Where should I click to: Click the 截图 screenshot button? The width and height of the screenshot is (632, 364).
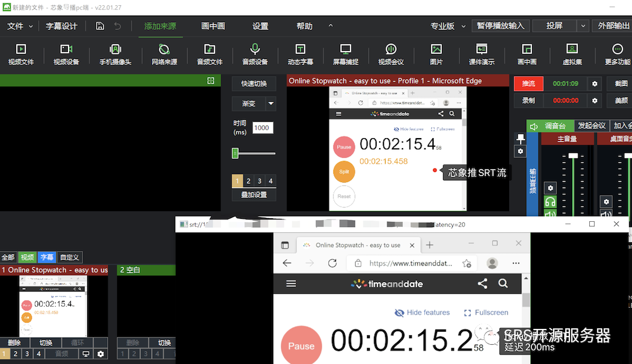point(621,84)
